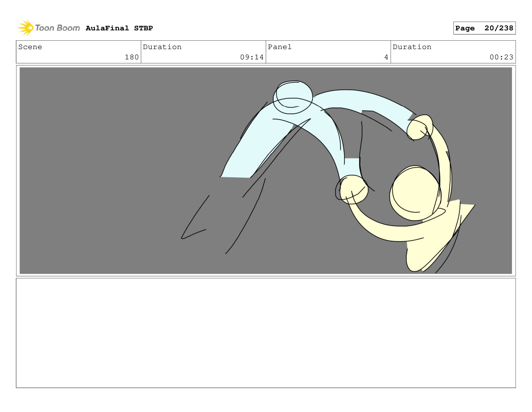Click the Page 20/238 indicator box
Image resolution: width=532 pixels, height=412 pixels.
pyautogui.click(x=484, y=28)
